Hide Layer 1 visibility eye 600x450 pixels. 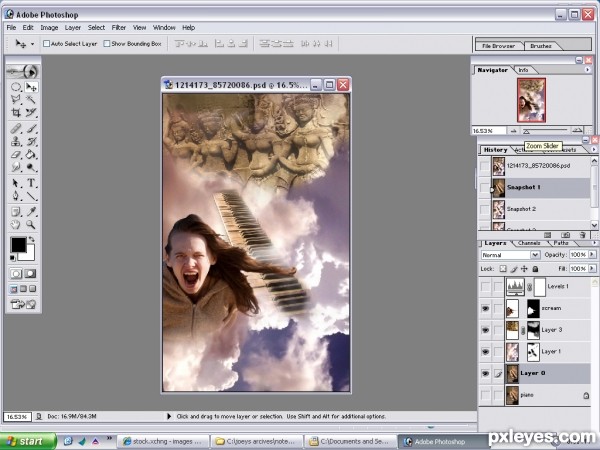[x=485, y=351]
